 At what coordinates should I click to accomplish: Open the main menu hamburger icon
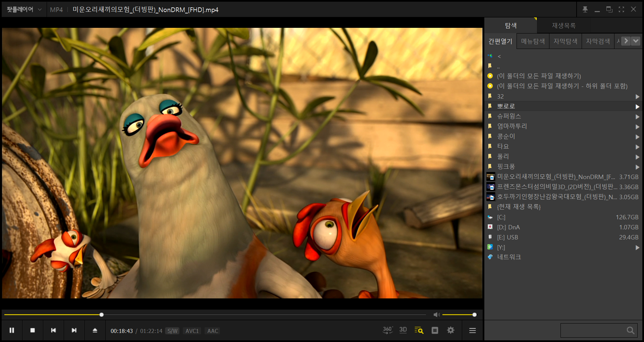point(473,331)
